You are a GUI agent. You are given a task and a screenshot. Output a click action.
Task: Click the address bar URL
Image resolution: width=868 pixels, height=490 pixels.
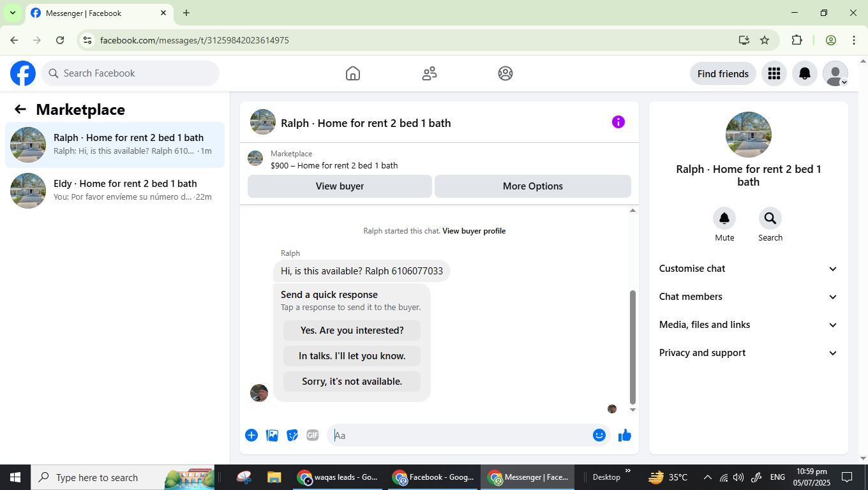click(x=195, y=40)
